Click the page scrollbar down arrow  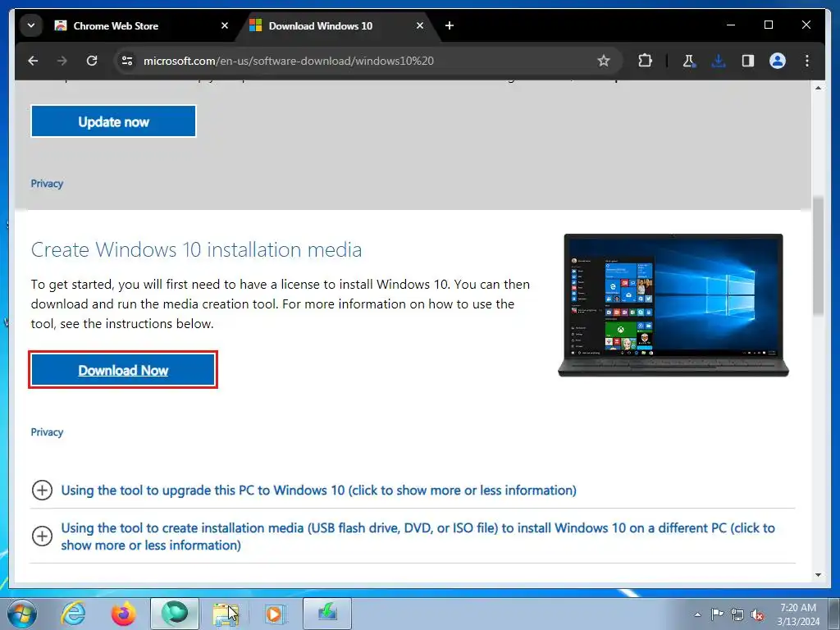coord(818,575)
